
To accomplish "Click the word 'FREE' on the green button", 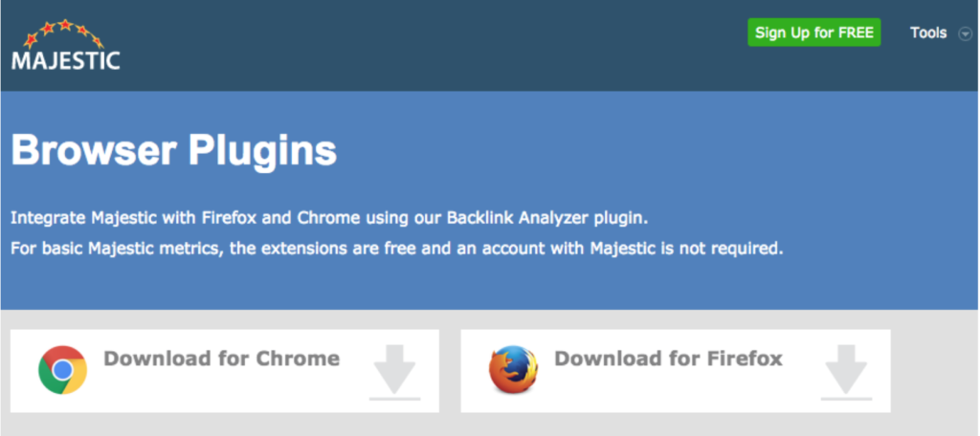I will [853, 33].
